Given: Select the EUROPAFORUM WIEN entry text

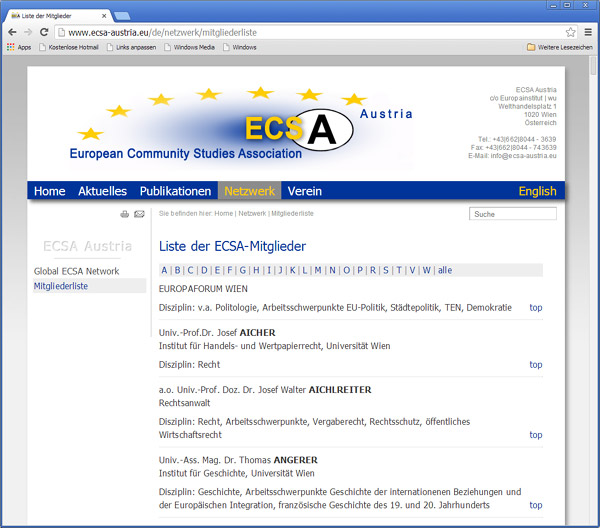Looking at the screenshot, I should [203, 289].
